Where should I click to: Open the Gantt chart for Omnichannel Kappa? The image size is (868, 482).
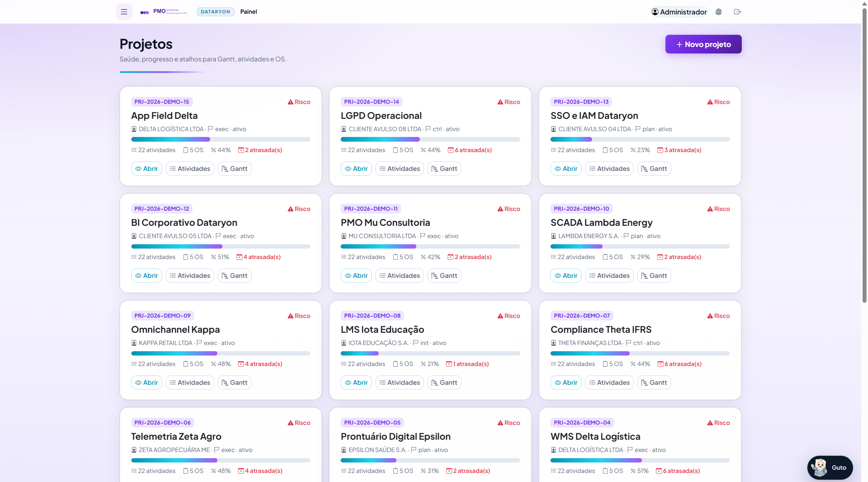235,383
